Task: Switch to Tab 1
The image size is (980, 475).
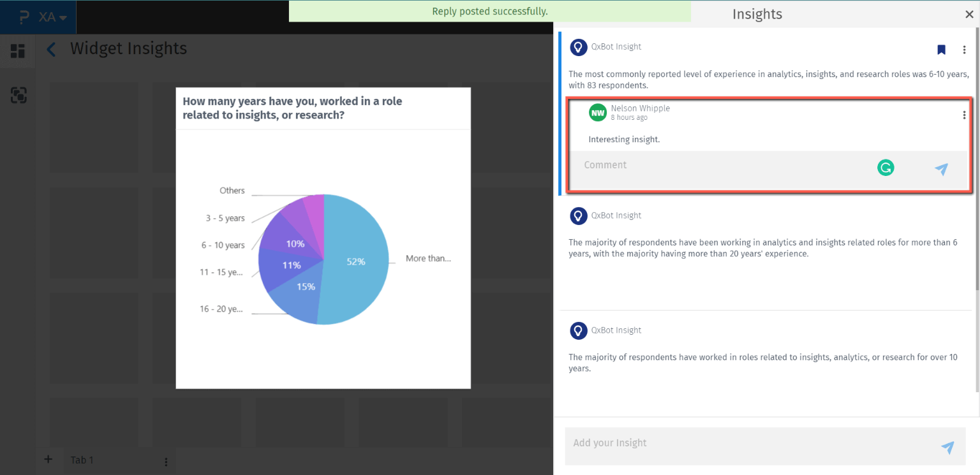Action: pyautogui.click(x=82, y=460)
